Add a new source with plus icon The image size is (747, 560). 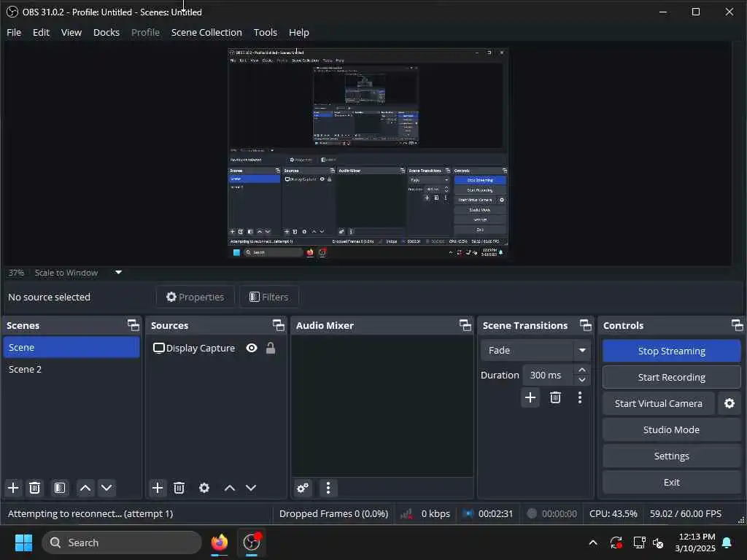(158, 488)
